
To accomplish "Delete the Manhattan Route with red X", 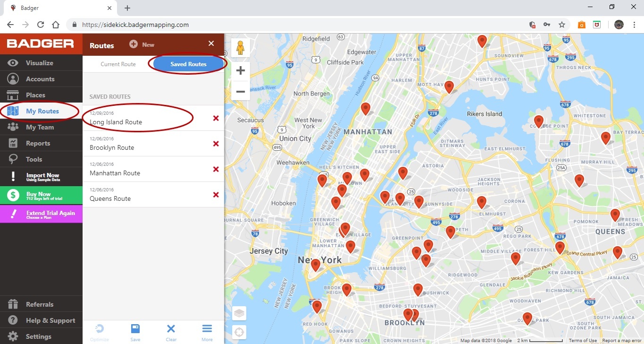I will (216, 169).
